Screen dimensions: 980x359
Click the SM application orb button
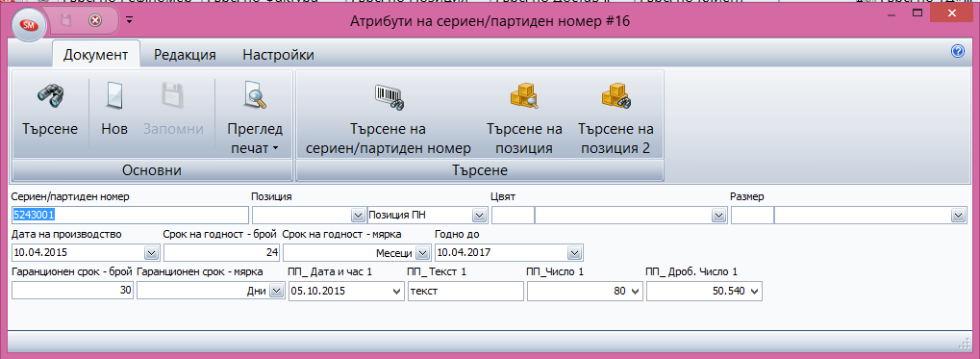[28, 24]
